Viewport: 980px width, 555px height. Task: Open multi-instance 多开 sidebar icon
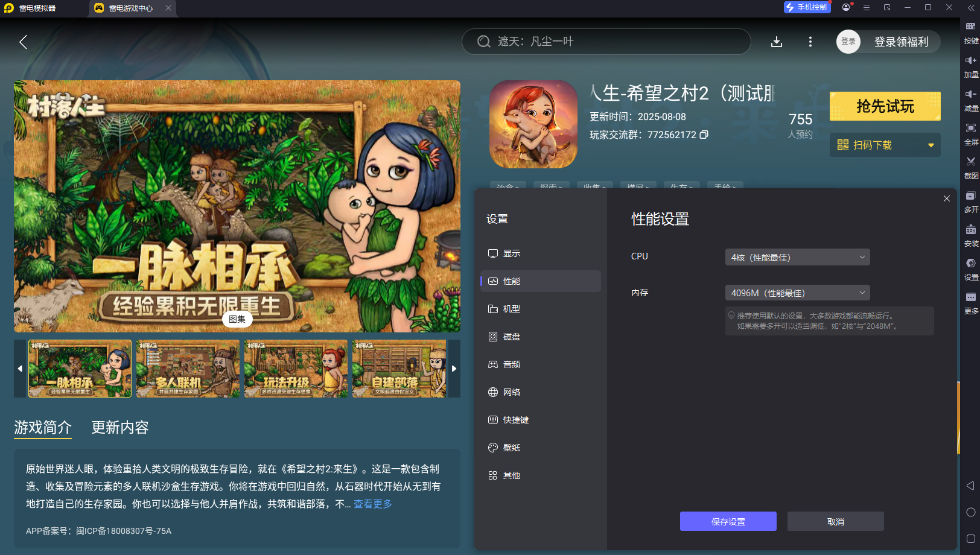click(971, 202)
